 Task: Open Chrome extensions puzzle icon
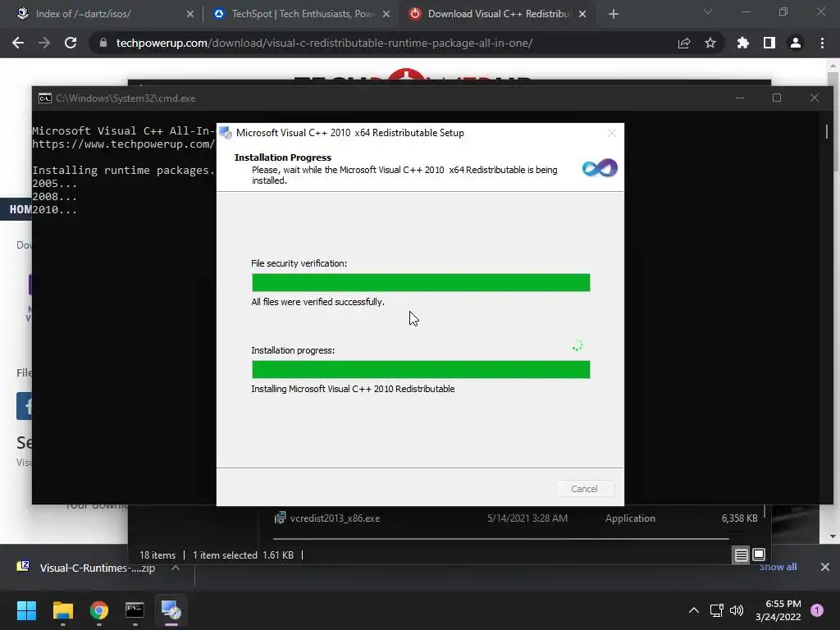[742, 43]
